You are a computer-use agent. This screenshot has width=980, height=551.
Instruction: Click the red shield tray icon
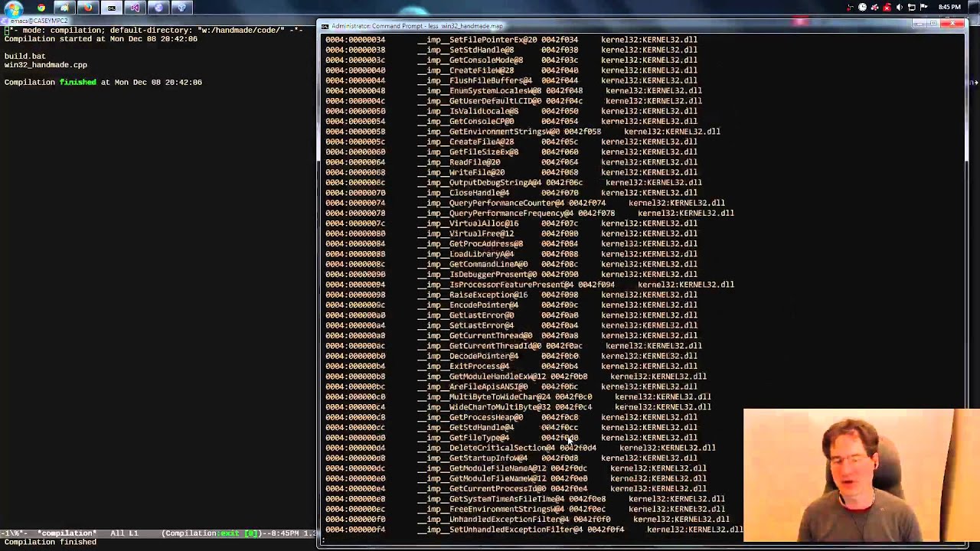click(x=887, y=7)
